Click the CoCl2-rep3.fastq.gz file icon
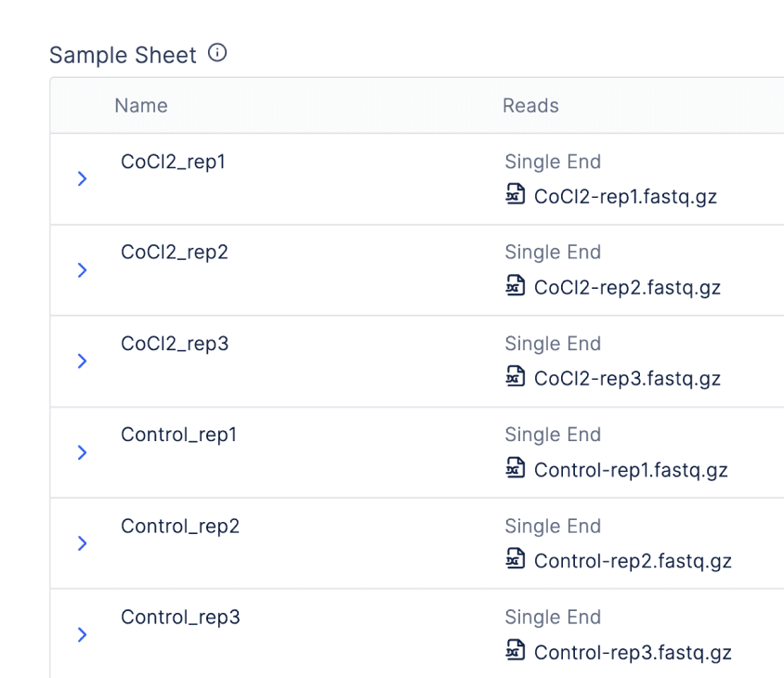Screen dimensions: 784x678 (x=516, y=378)
